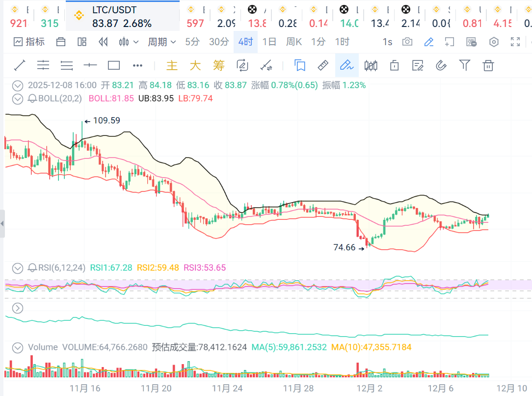Delete drawings with the trash icon
The height and width of the screenshot is (396, 532).
pyautogui.click(x=488, y=65)
